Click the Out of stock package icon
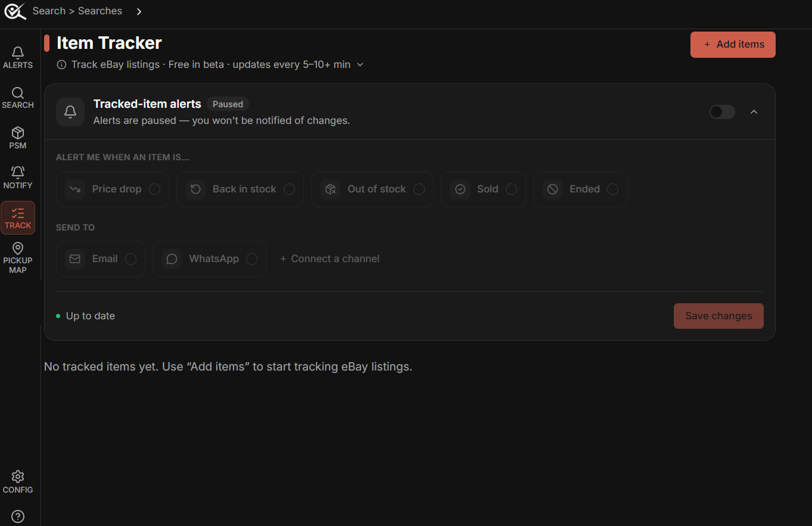This screenshot has height=526, width=812. tap(330, 189)
